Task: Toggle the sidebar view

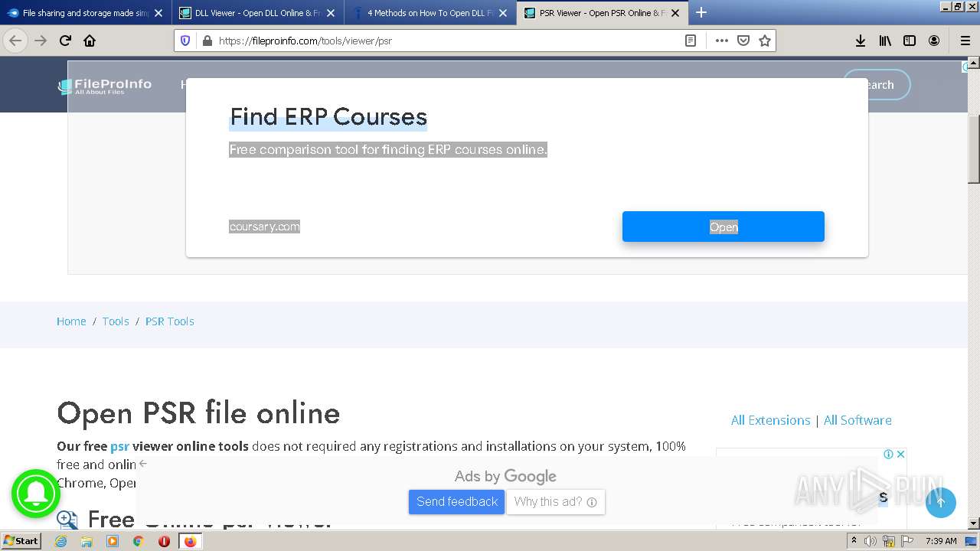Action: tap(910, 41)
